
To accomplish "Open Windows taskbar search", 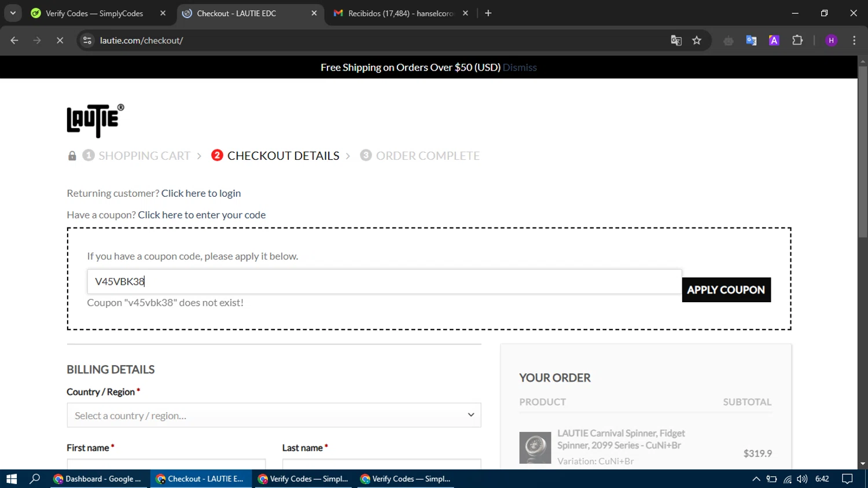I will (35, 479).
